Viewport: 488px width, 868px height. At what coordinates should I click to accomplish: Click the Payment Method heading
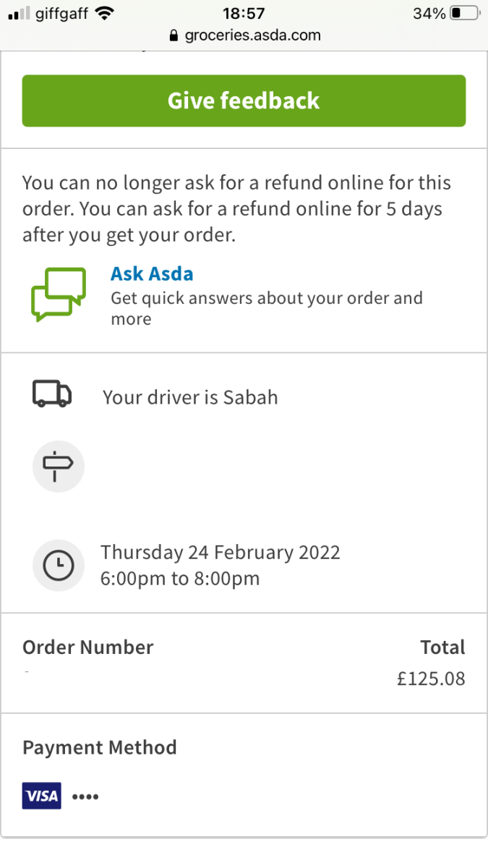click(100, 747)
